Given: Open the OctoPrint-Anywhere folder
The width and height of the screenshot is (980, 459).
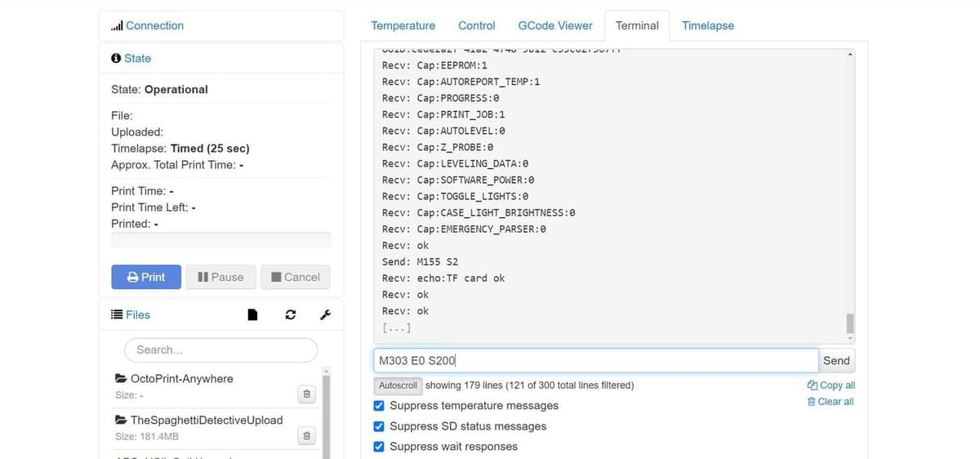Looking at the screenshot, I should pyautogui.click(x=181, y=379).
